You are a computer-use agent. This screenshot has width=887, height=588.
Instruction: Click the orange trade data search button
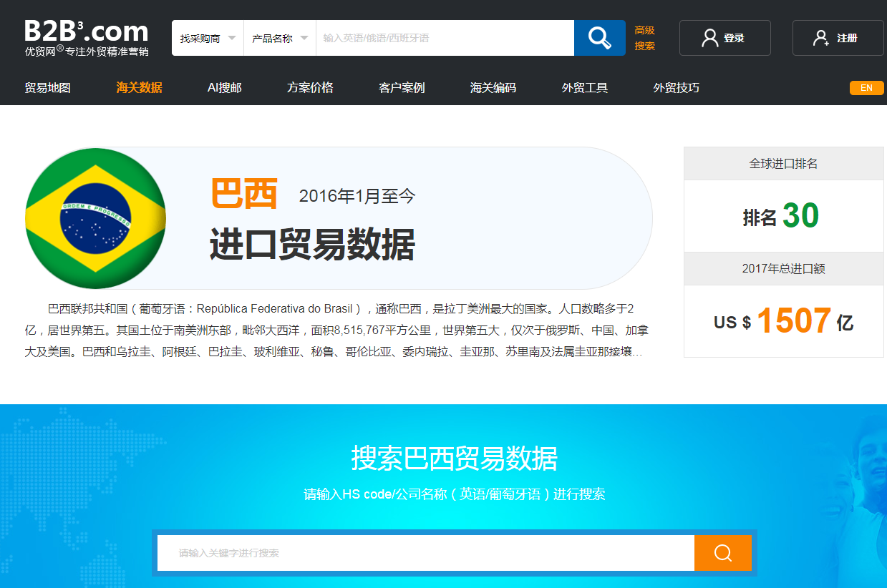pyautogui.click(x=723, y=553)
